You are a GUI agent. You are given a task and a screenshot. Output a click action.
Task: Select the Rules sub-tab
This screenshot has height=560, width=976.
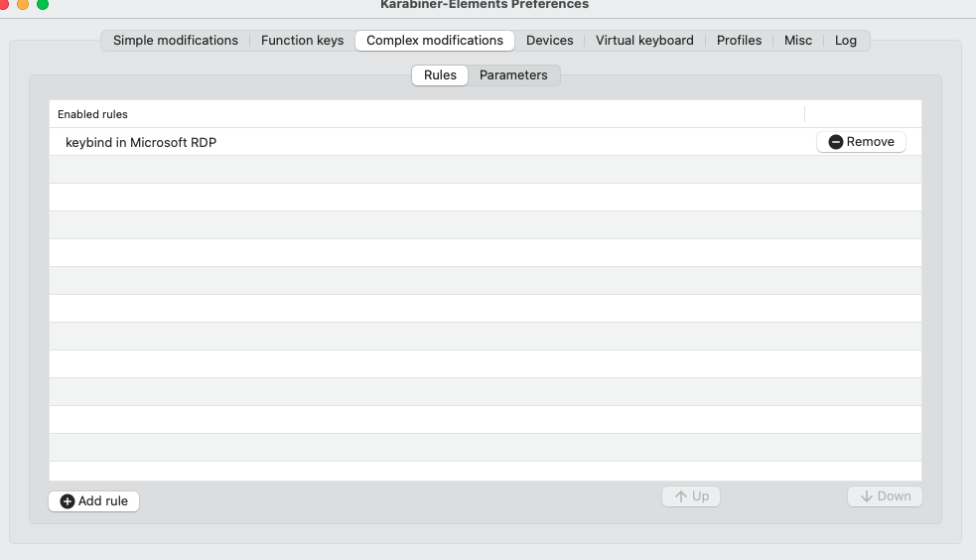pos(440,75)
